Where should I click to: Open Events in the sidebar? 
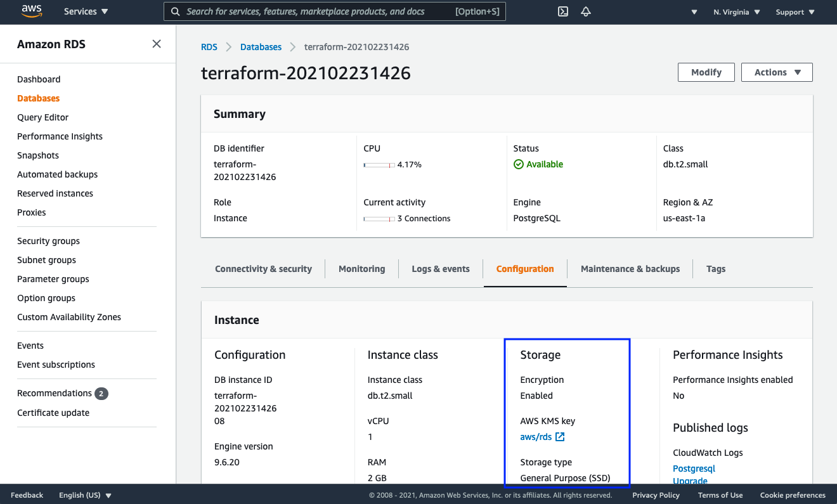point(30,346)
